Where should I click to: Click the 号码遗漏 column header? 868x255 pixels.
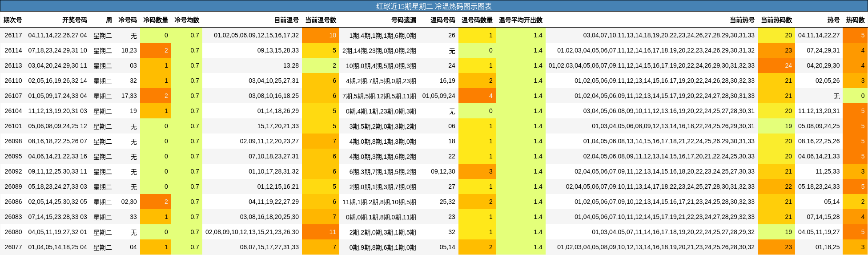(x=404, y=20)
